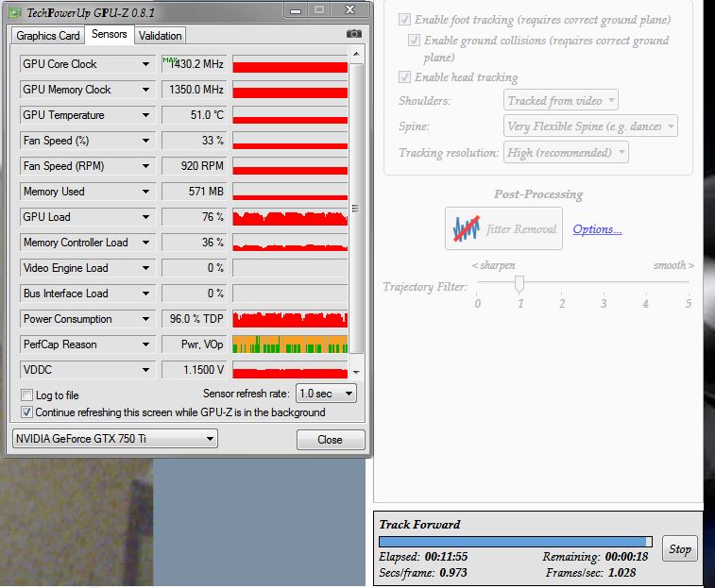Take a GPU-Z screenshot with camera icon

coord(354,34)
